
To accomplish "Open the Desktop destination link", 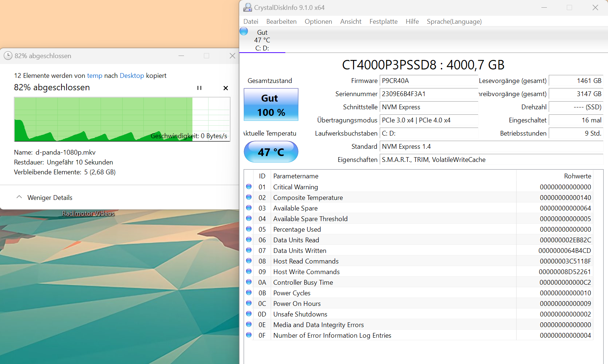I will click(x=132, y=76).
